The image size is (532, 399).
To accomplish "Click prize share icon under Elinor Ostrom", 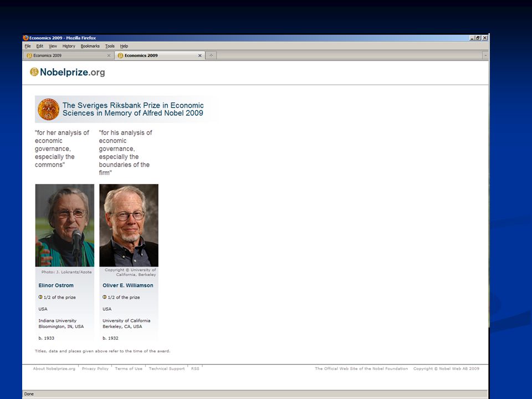I will coord(40,297).
